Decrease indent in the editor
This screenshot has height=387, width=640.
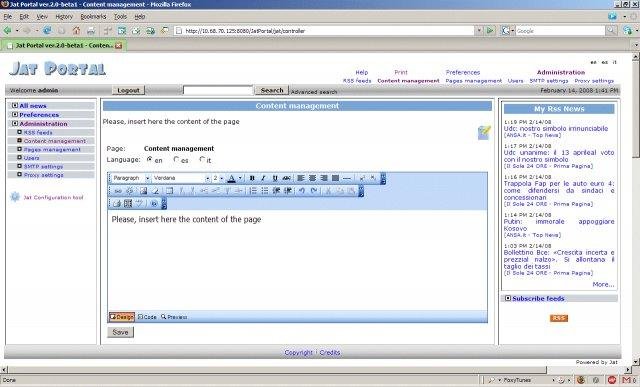tap(276, 191)
